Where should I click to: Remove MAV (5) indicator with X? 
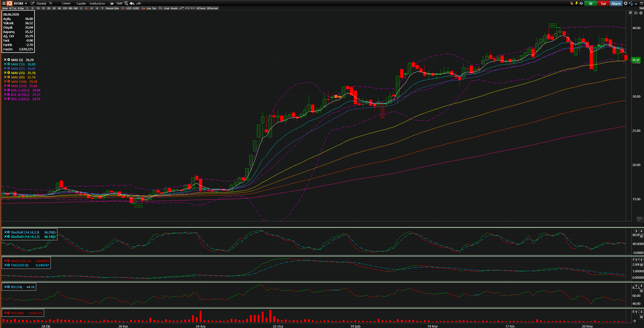[x=5, y=60]
